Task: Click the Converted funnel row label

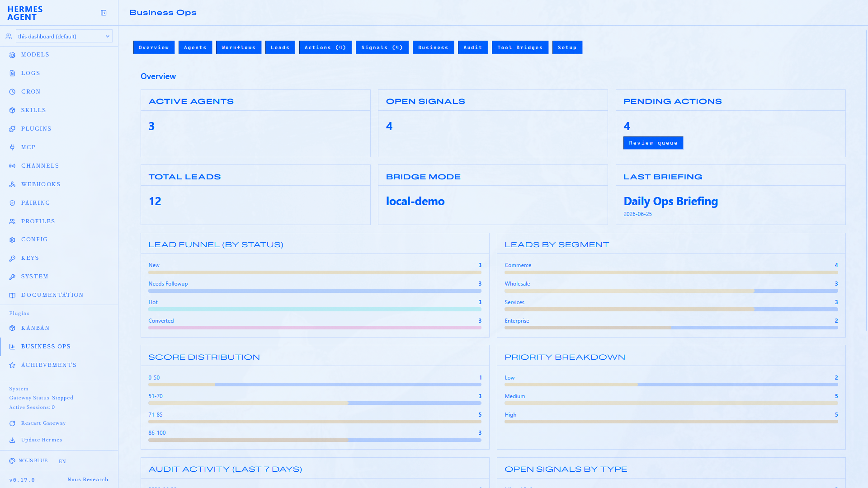Action: 161,321
